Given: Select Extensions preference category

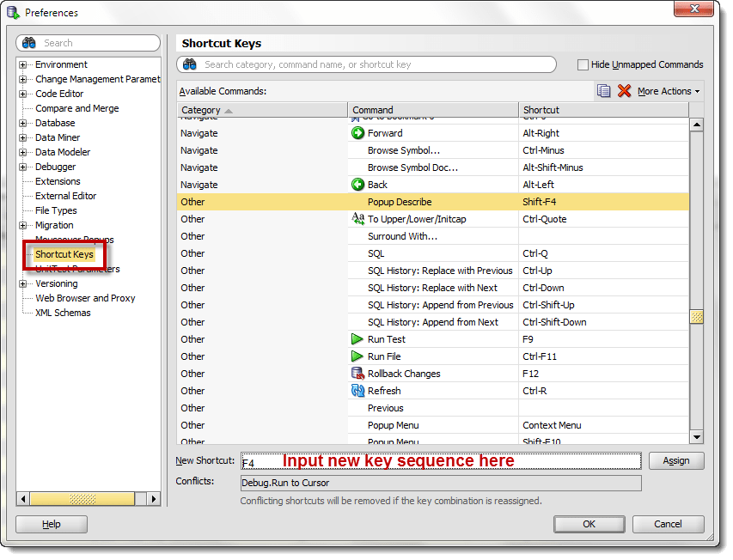Looking at the screenshot, I should pos(58,181).
